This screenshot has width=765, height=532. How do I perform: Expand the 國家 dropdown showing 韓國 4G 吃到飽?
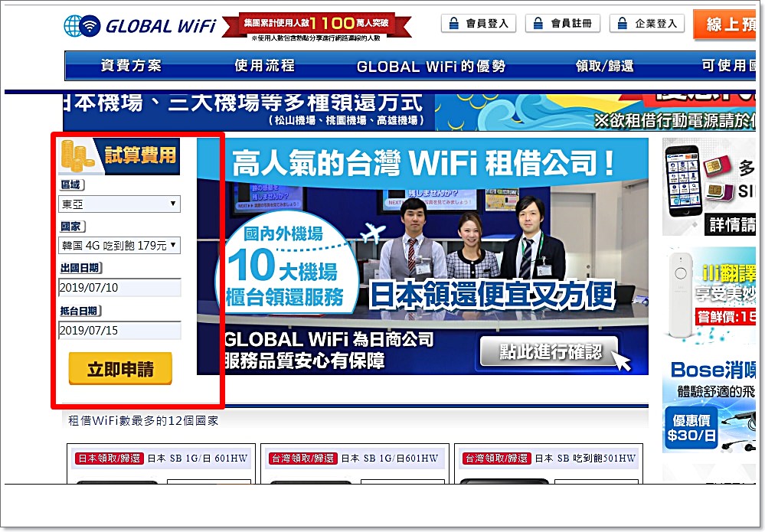tap(119, 245)
